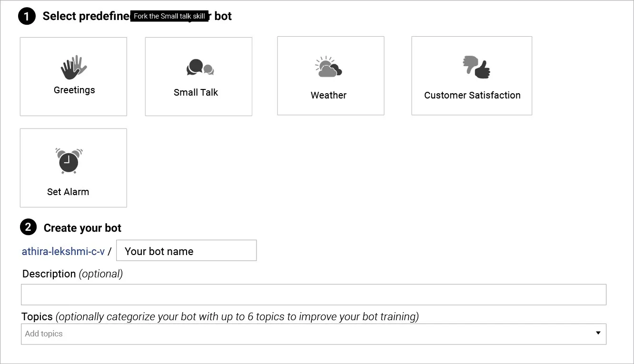The width and height of the screenshot is (634, 364).
Task: Click the waving hands Greetings icon
Action: [74, 67]
